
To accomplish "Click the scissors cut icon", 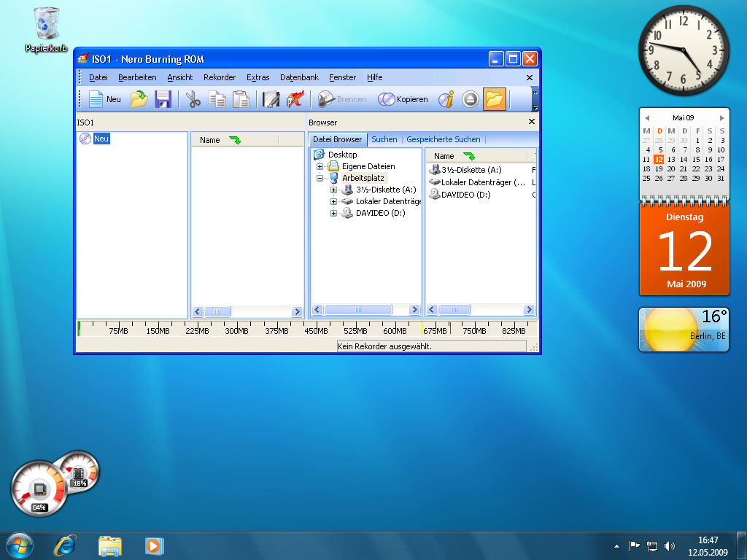I will click(193, 99).
